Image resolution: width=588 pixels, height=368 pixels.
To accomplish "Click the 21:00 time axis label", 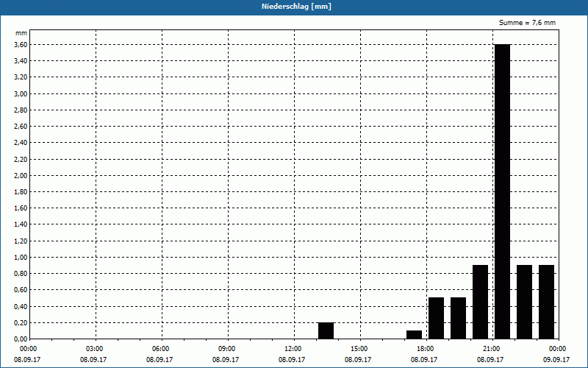I will click(492, 349).
